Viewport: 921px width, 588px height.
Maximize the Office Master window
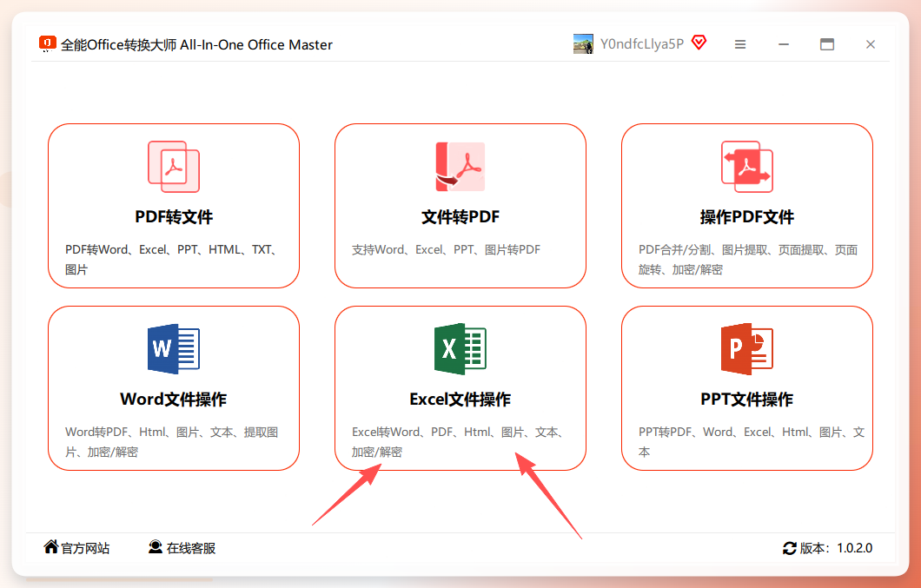(827, 44)
